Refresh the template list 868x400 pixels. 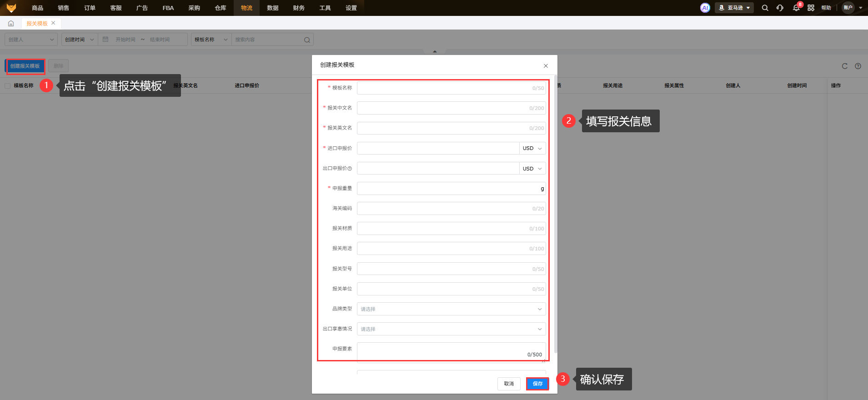(845, 66)
